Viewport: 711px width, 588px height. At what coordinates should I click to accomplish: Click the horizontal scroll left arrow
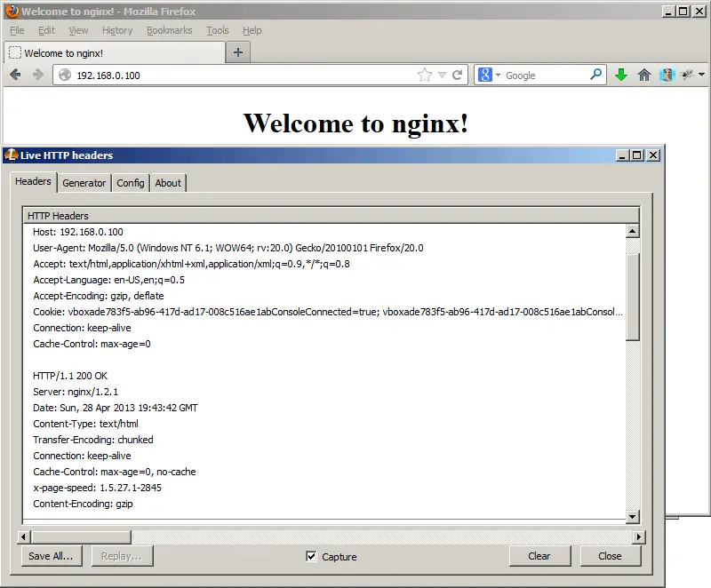(x=24, y=537)
